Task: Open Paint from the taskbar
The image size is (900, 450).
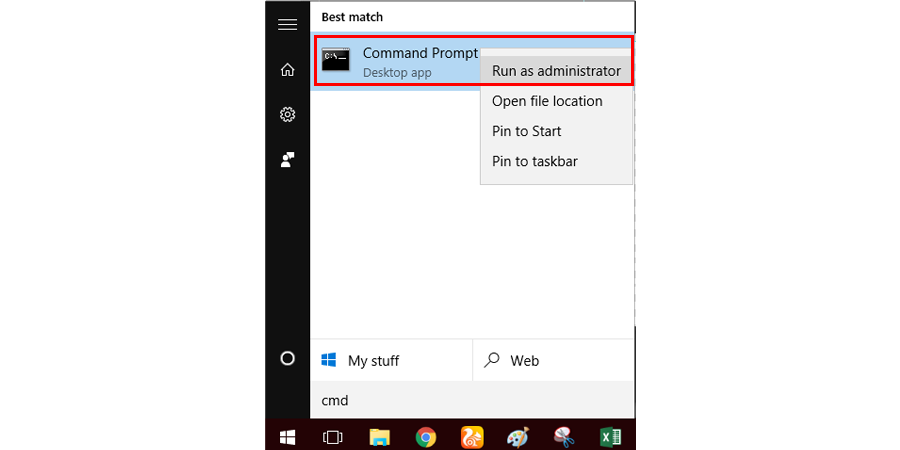Action: [518, 437]
